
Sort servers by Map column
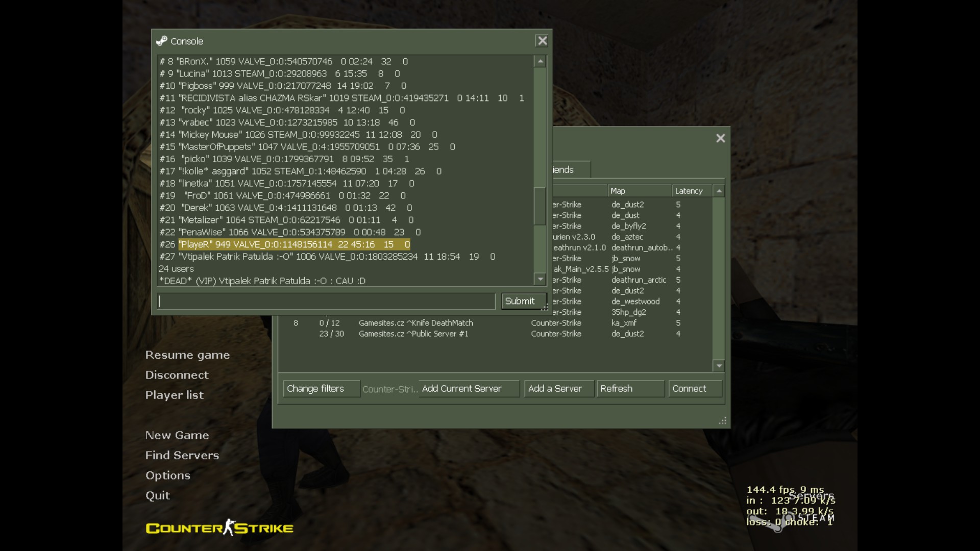[640, 191]
